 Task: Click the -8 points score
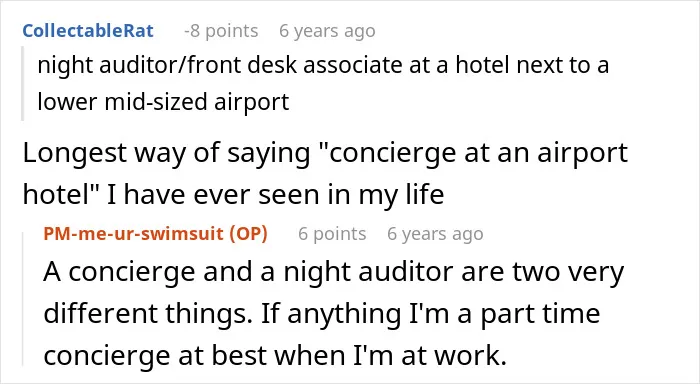[x=221, y=31]
